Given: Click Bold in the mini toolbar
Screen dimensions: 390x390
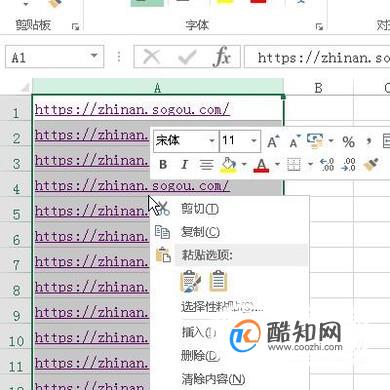Looking at the screenshot, I should click(163, 165).
